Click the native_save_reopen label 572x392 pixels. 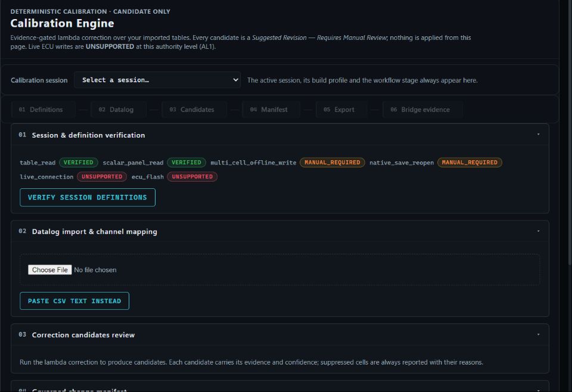point(402,163)
